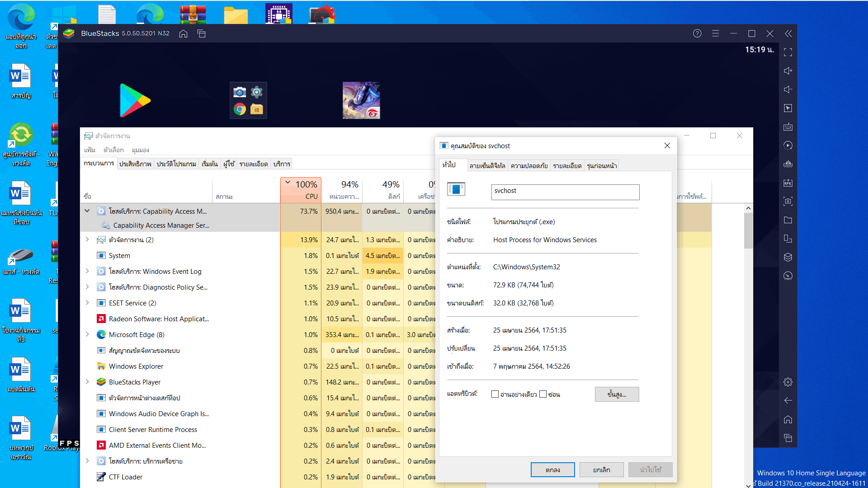The width and height of the screenshot is (868, 488).
Task: Collapse the Capability Access Manager service host row
Action: (87, 211)
